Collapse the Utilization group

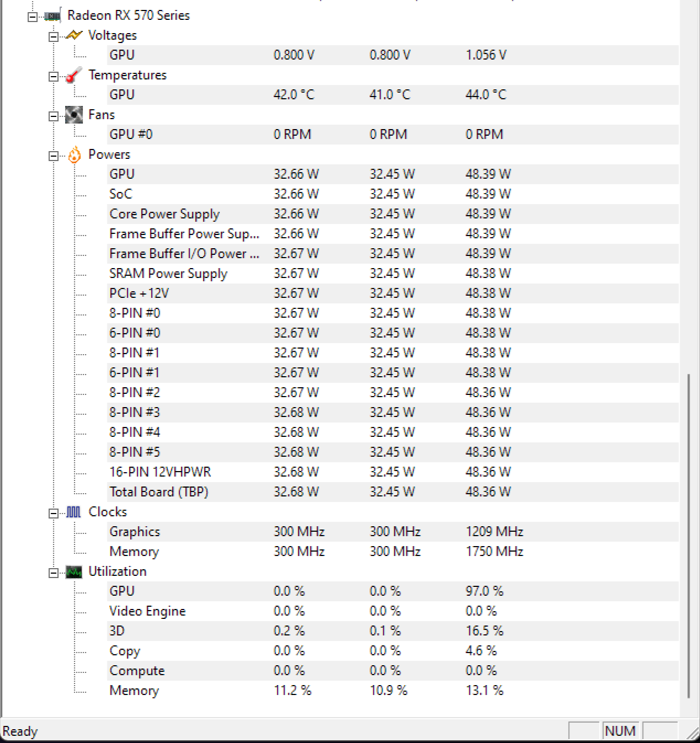pyautogui.click(x=54, y=573)
